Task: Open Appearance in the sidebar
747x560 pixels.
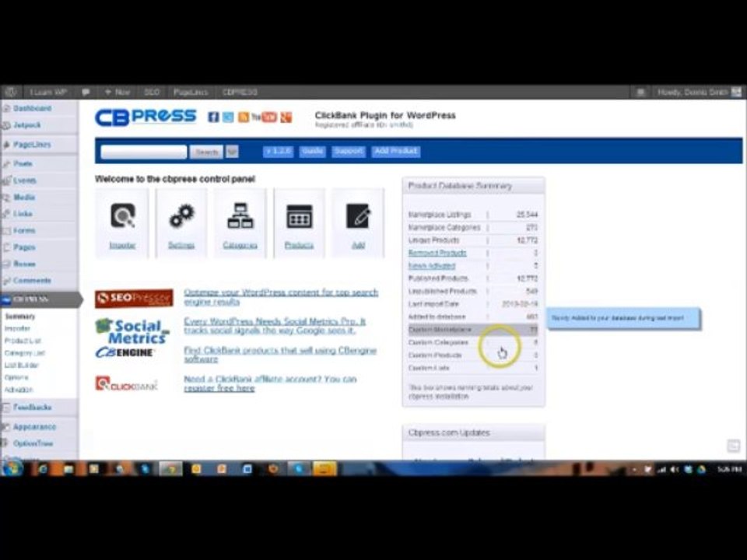Action: 34,427
